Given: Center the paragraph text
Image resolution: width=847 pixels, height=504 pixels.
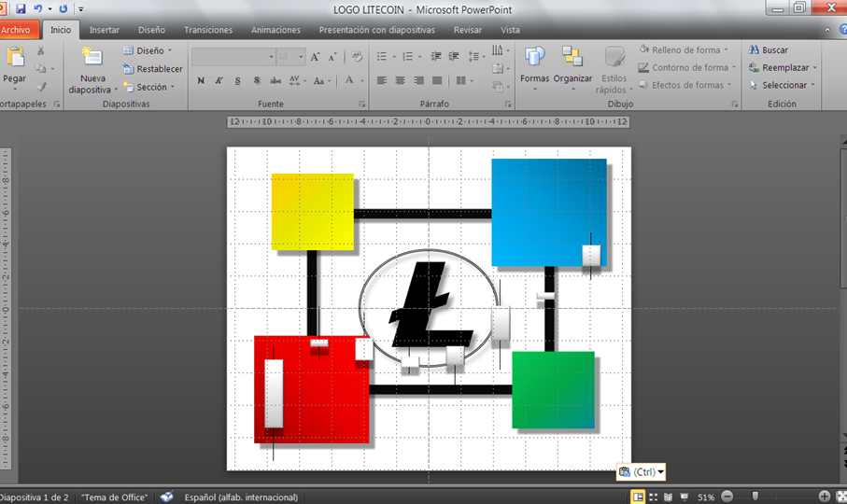Looking at the screenshot, I should coord(401,80).
